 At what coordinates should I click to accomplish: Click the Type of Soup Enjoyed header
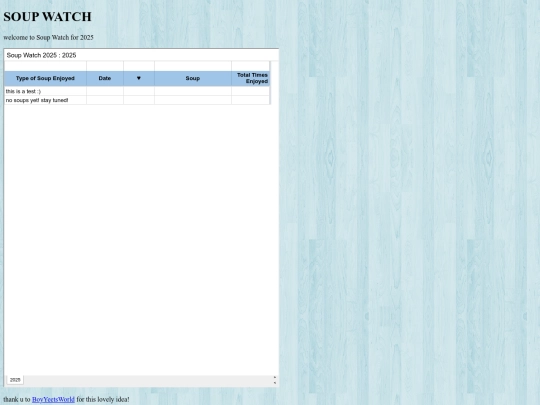click(45, 79)
